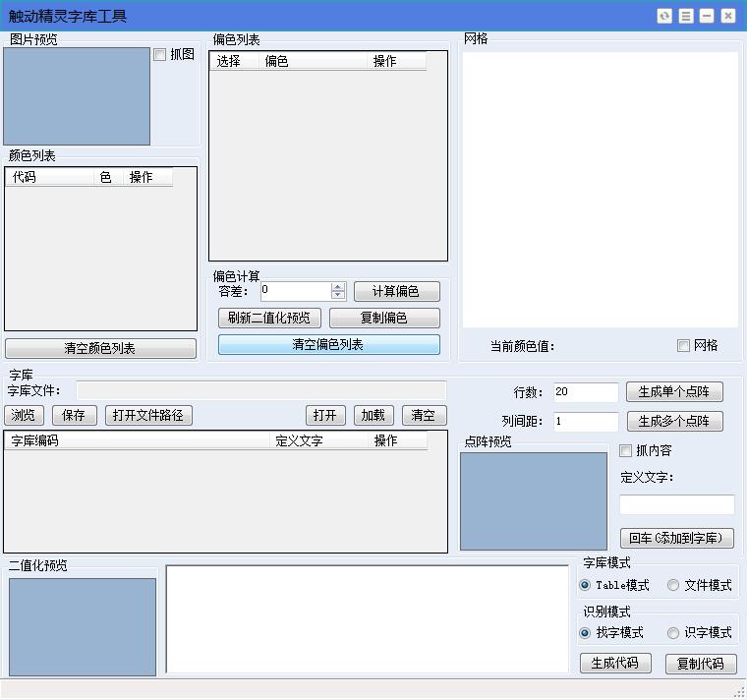Close the 触动精灵字库工具 window
Viewport: 747px width, 700px height.
click(728, 16)
